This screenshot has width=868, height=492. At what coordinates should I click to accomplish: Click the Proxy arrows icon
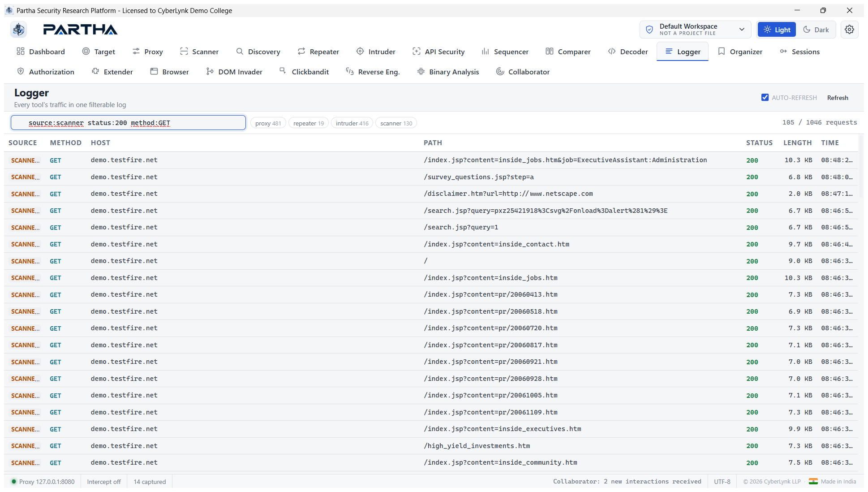[136, 52]
